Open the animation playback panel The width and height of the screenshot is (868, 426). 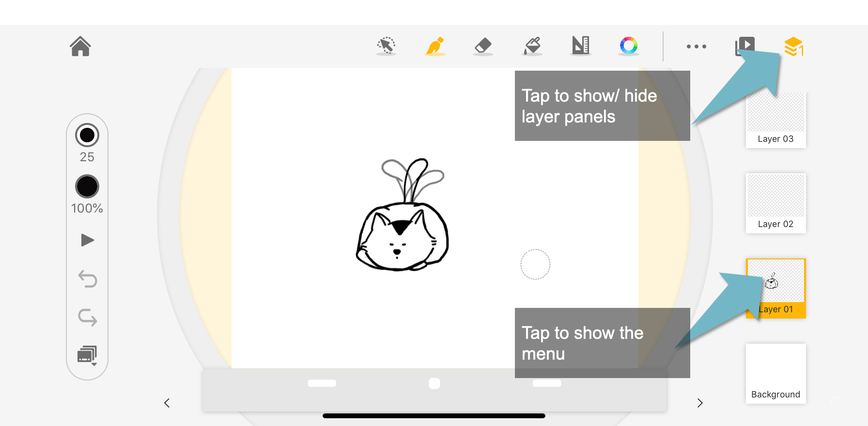coord(745,46)
